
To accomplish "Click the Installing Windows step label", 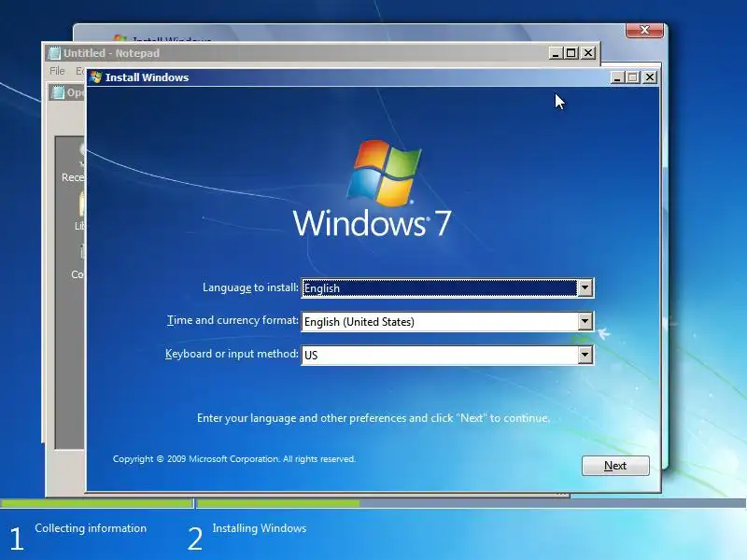I will click(260, 528).
